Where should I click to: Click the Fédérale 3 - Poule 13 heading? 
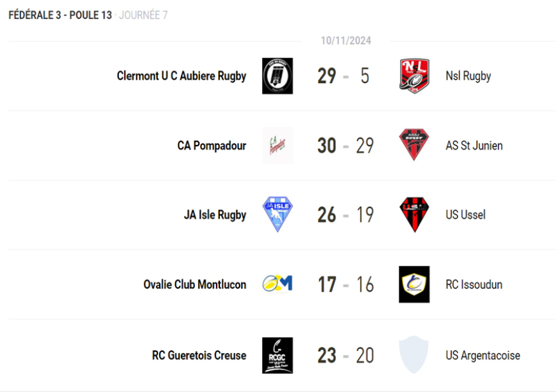60,15
